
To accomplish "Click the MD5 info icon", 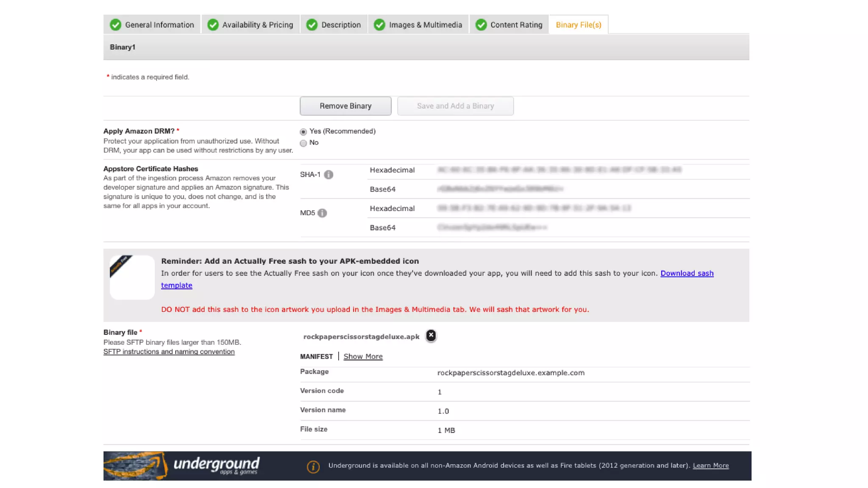I will (x=322, y=213).
